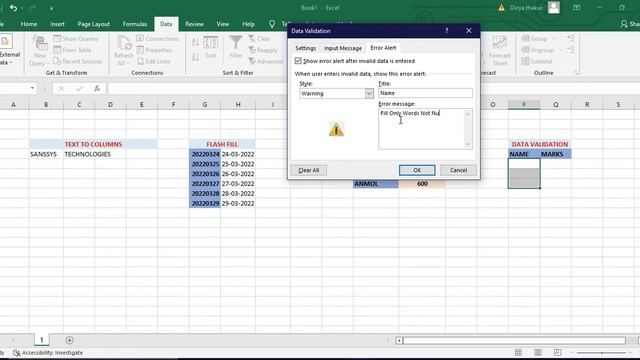Click the formula bar confirm checkmark

[x=79, y=88]
